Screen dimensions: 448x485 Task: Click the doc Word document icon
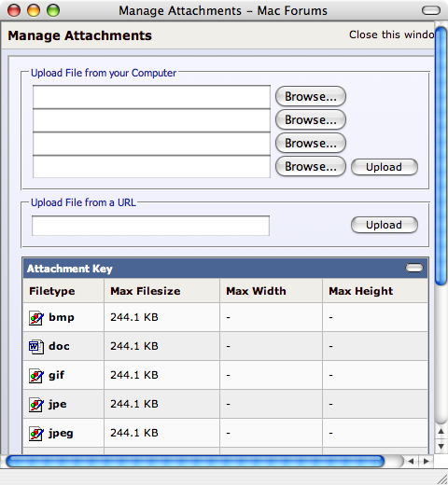tap(36, 347)
